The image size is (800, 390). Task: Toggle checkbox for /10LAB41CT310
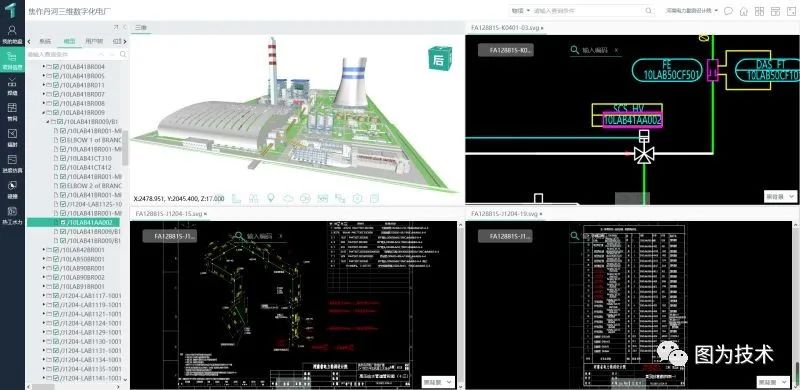pyautogui.click(x=63, y=158)
